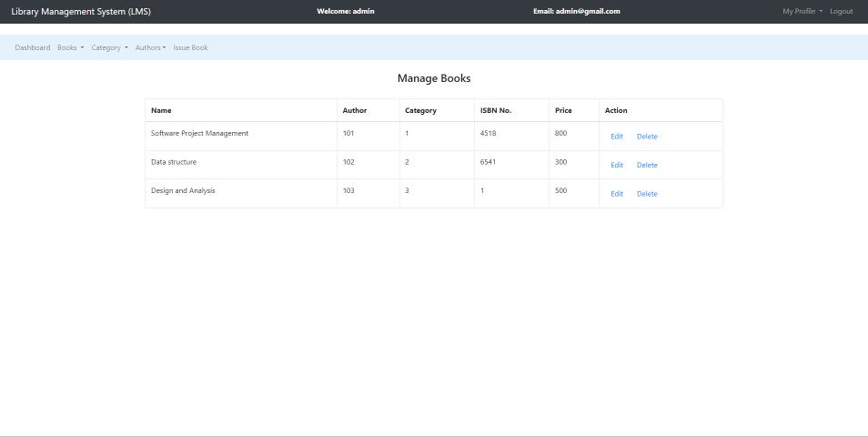
Task: Click the Manage Books page heading
Action: [434, 78]
